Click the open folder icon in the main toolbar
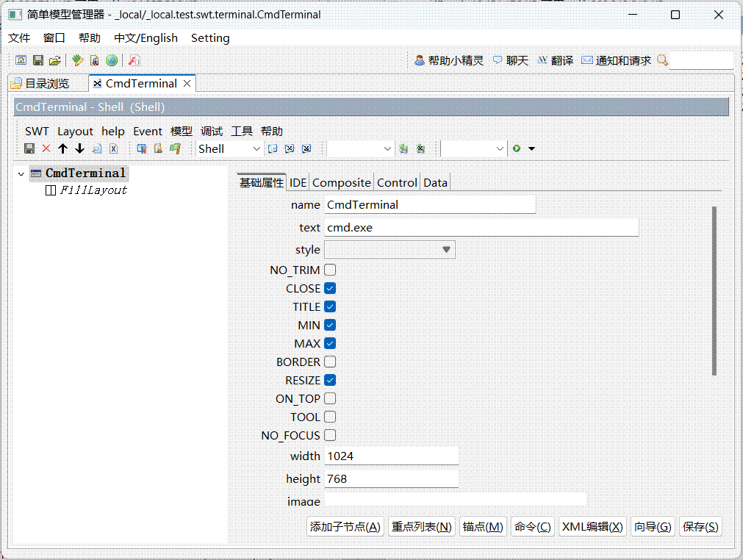Screen dimensions: 743x560 (x=55, y=60)
